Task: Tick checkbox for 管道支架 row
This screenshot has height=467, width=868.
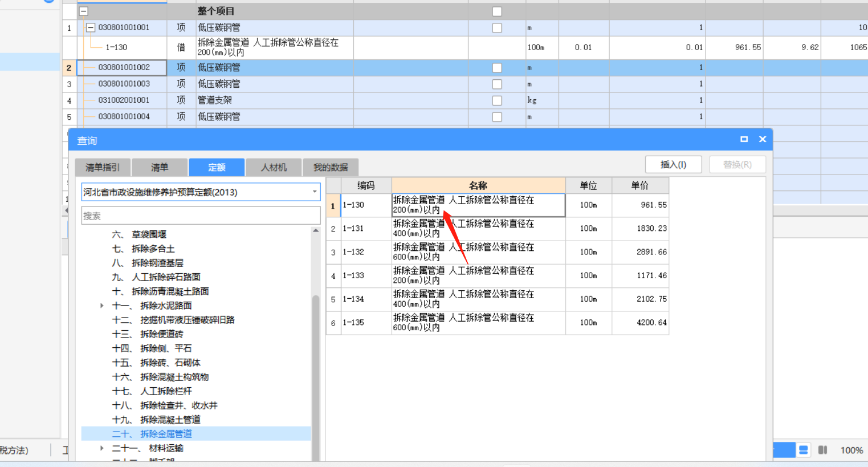Action: tap(497, 101)
